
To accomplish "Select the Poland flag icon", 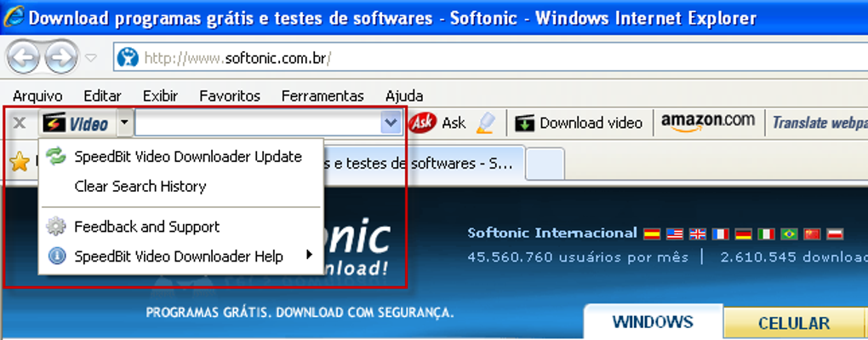I will click(834, 233).
